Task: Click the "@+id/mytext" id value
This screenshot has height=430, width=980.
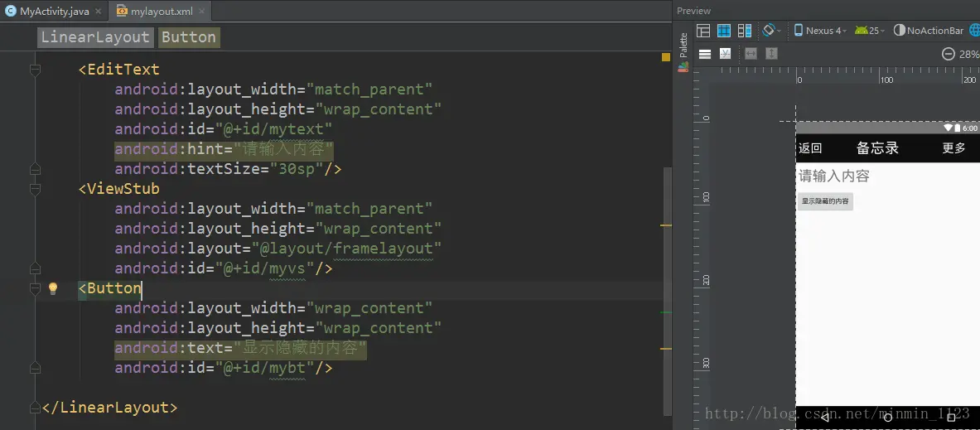Action: [273, 128]
